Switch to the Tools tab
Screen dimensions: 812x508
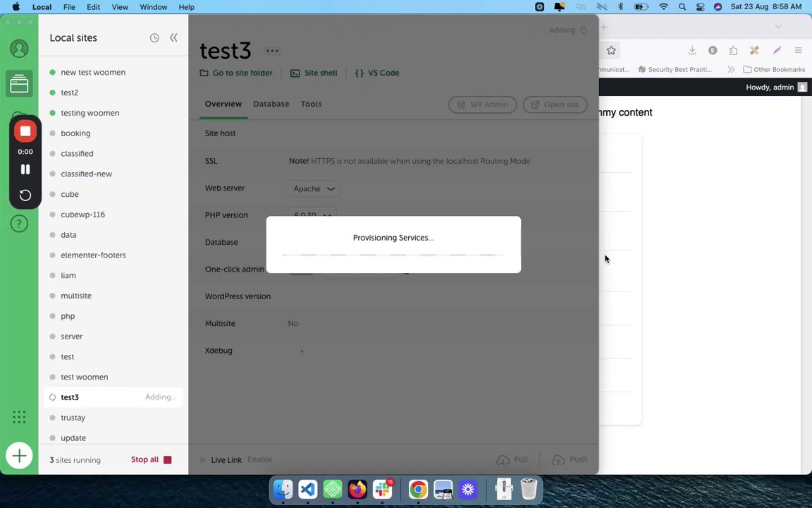[x=312, y=104]
